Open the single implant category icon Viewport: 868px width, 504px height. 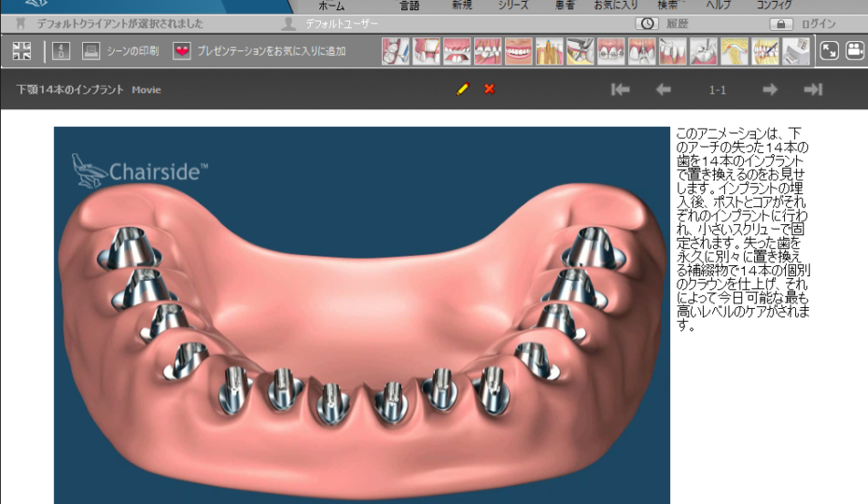tap(641, 51)
